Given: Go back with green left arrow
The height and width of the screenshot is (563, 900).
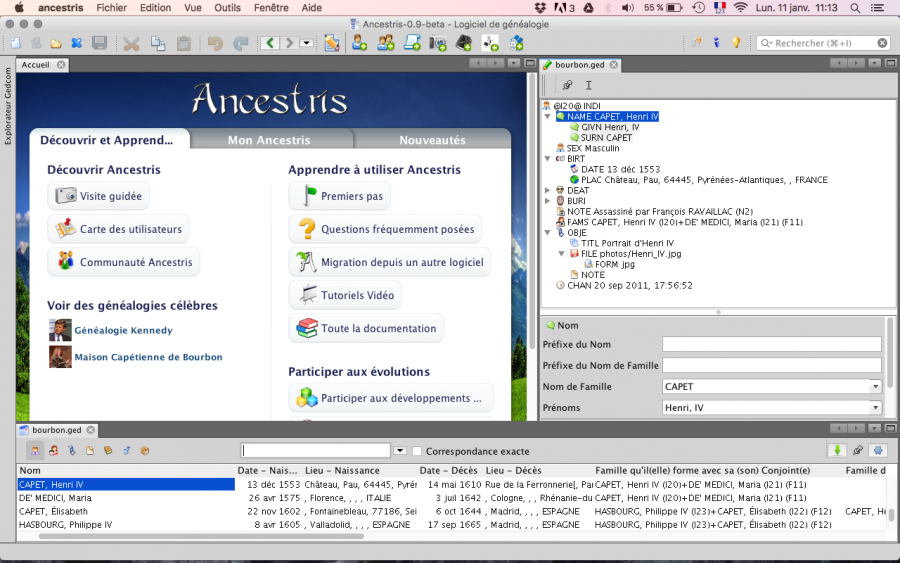Looking at the screenshot, I should [270, 43].
